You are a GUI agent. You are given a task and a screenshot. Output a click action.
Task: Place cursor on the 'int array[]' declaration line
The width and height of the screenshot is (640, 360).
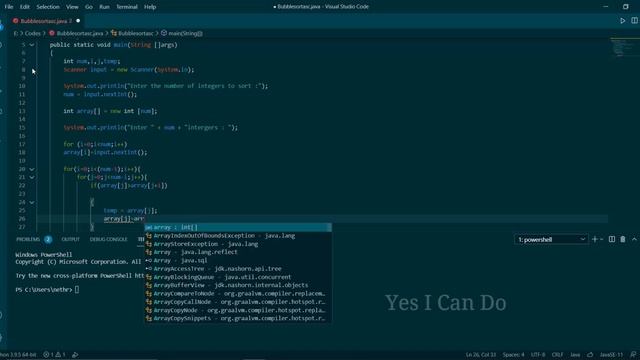(x=110, y=111)
